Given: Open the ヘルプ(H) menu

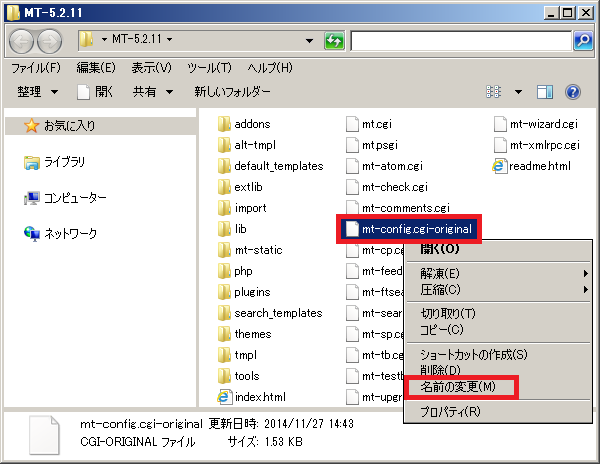Looking at the screenshot, I should click(270, 68).
